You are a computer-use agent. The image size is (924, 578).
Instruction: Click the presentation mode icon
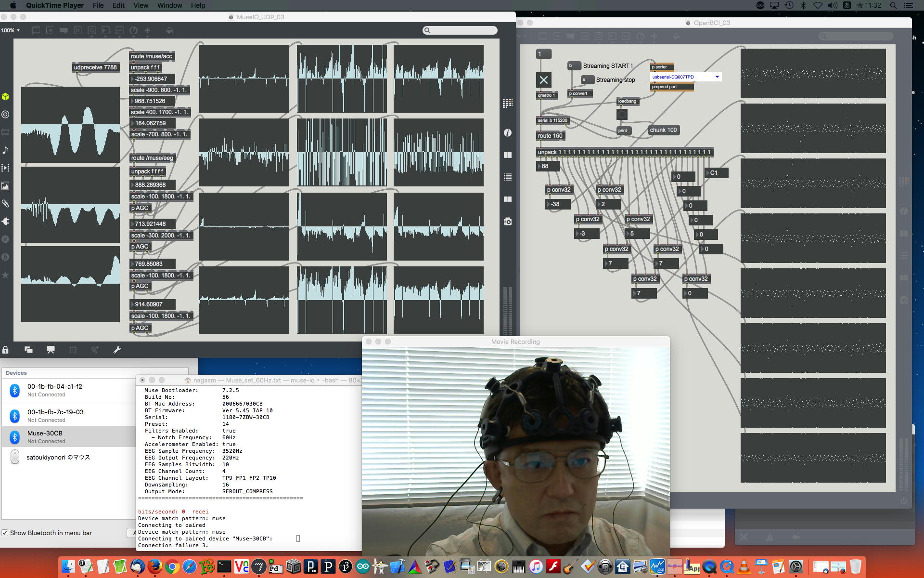pyautogui.click(x=51, y=350)
